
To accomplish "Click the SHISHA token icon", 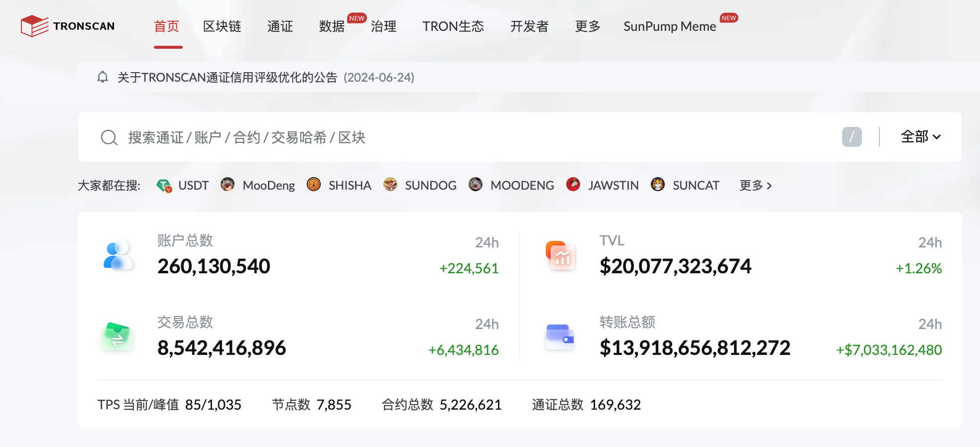I will coord(314,185).
